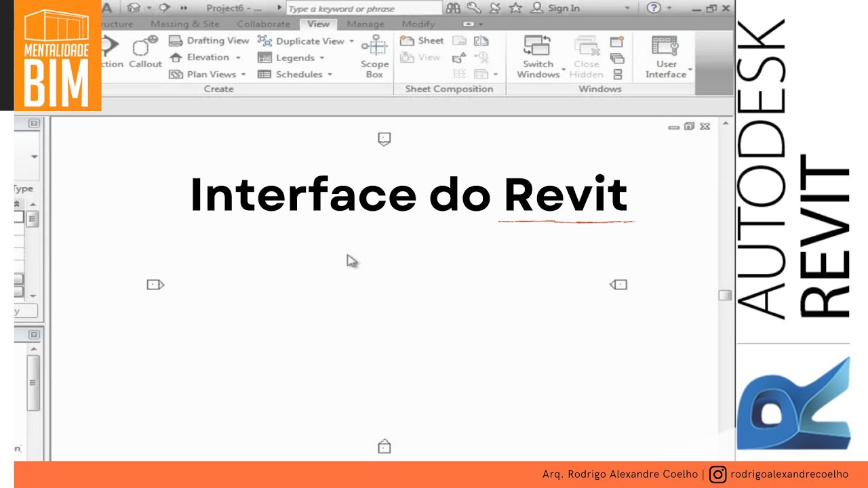Click Switch Windows icon
The width and height of the screenshot is (868, 488).
click(x=538, y=46)
